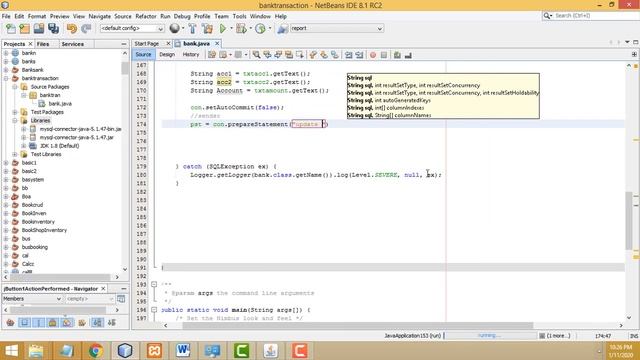Open the File menu

(x=6, y=16)
